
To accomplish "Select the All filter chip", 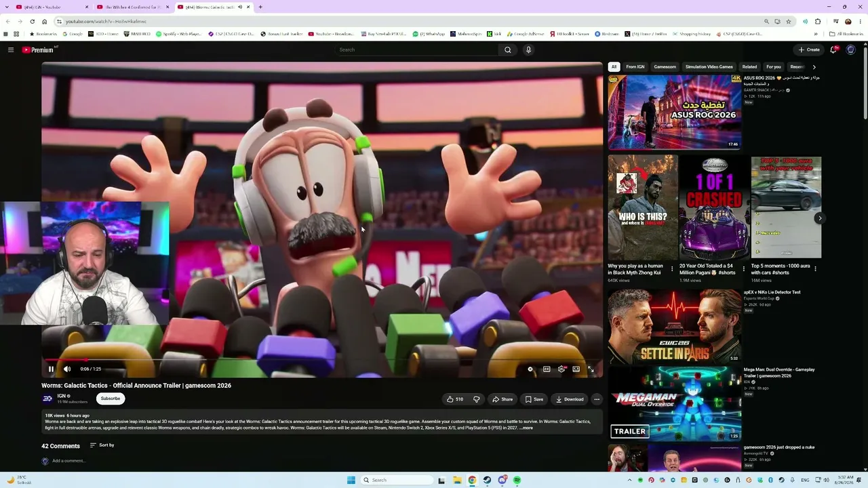I will (614, 67).
